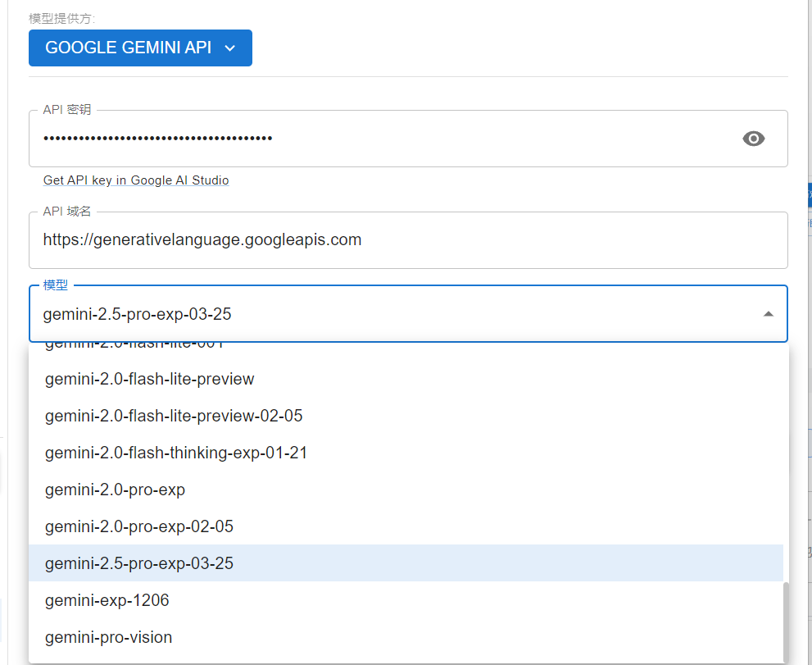The height and width of the screenshot is (665, 812).
Task: Select gemini-2.0-flash-lite-preview option
Action: point(406,379)
